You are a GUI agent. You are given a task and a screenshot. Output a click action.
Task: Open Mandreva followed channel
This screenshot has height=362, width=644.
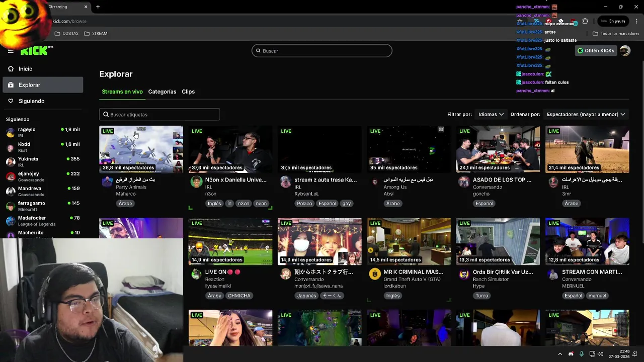click(x=43, y=191)
